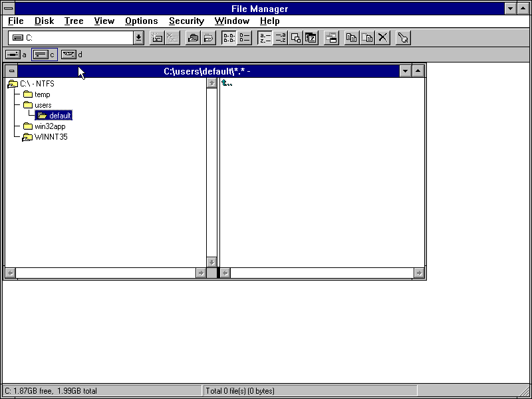This screenshot has width=532, height=399.
Task: Click the up-directory arrow entry
Action: [227, 83]
